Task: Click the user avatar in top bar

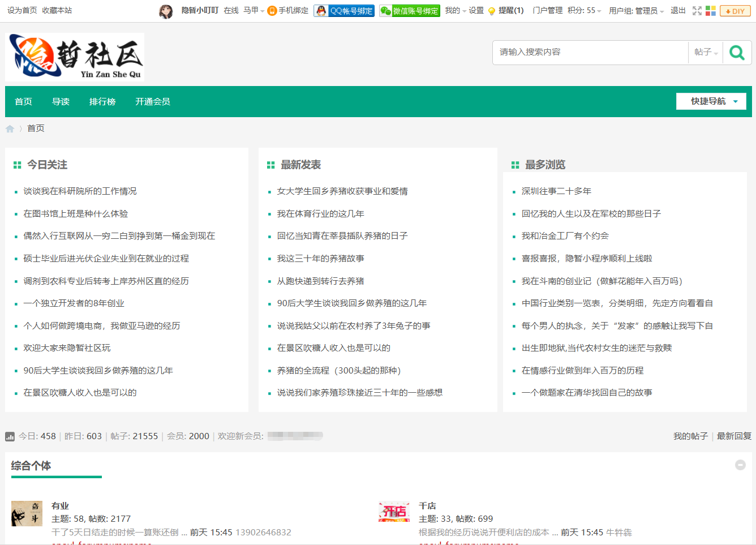Action: (166, 11)
